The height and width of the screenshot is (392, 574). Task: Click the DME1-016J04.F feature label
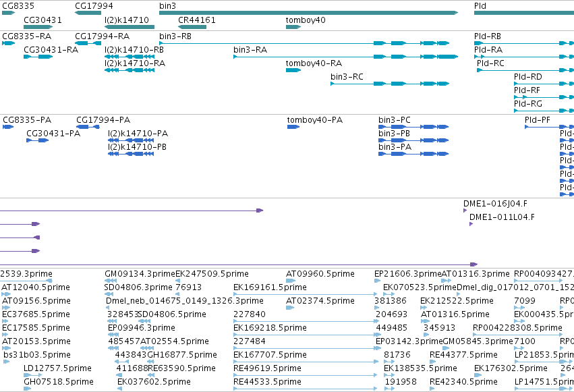coord(495,204)
